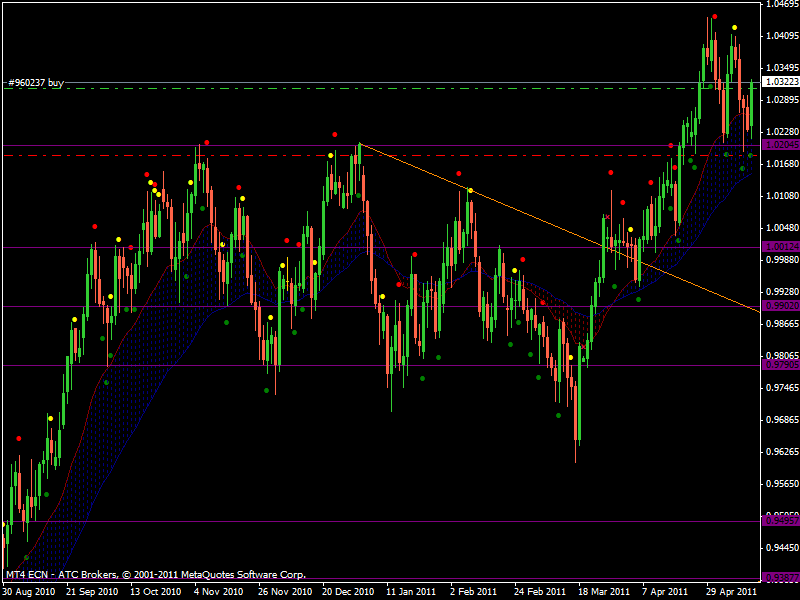The image size is (800, 600).
Task: Click the 0.97465 price axis label
Action: coord(782,388)
